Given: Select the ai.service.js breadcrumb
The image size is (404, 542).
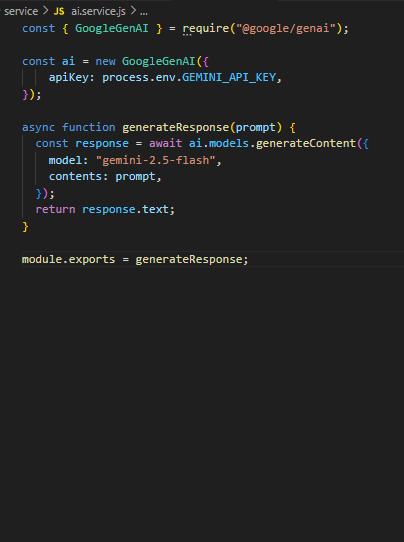Looking at the screenshot, I should (98, 11).
